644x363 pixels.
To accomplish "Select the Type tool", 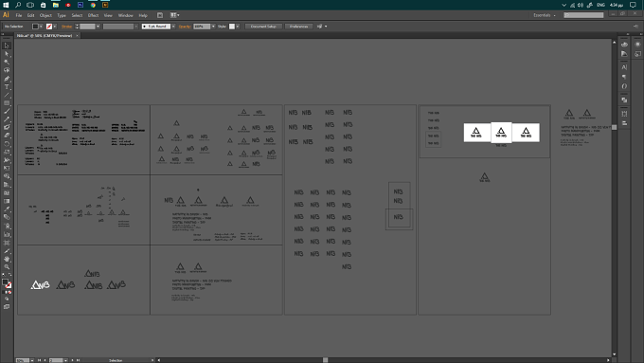I will tap(7, 87).
